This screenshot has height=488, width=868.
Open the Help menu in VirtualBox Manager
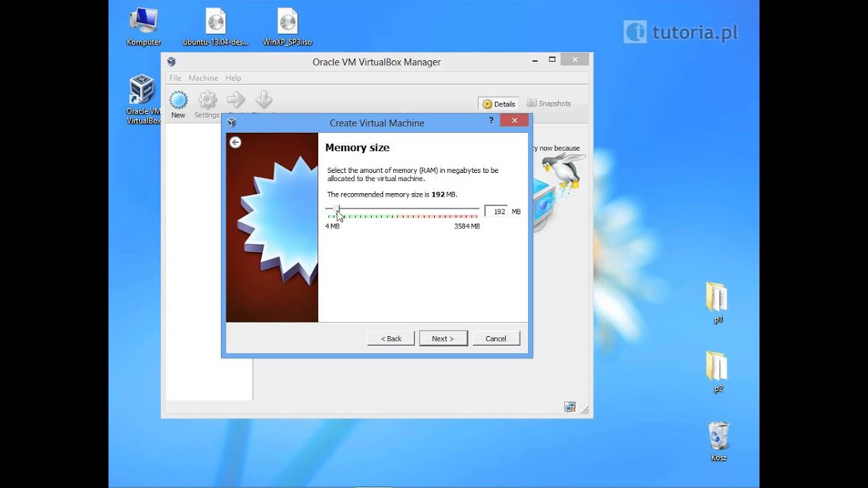point(233,78)
